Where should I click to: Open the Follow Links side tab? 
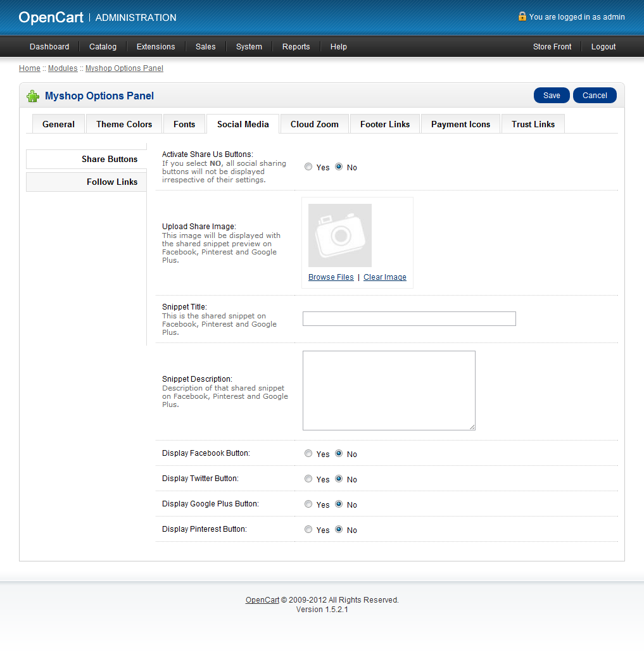[87, 182]
